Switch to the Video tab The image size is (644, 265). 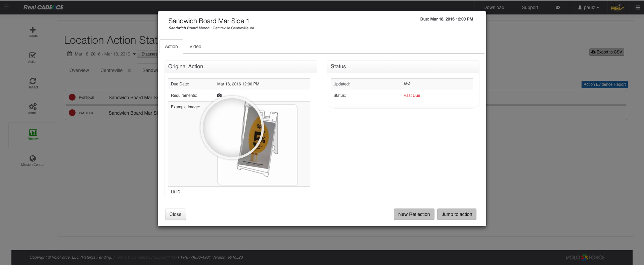[195, 47]
